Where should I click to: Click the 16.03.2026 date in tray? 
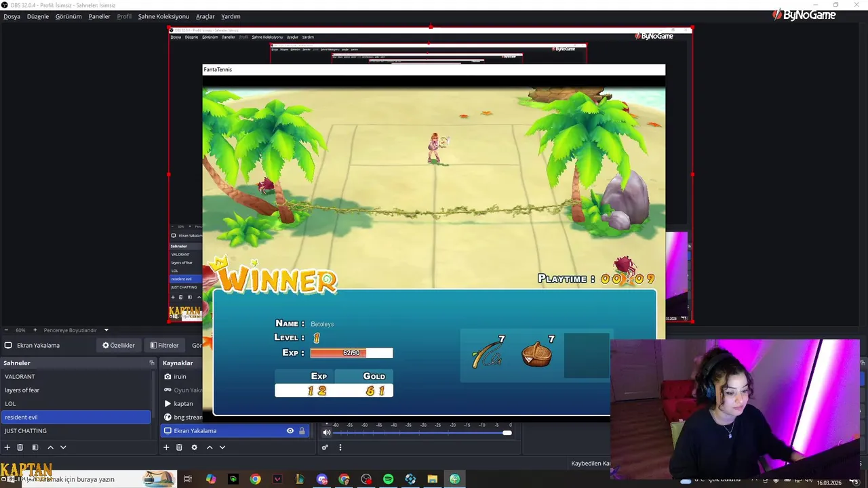point(829,483)
